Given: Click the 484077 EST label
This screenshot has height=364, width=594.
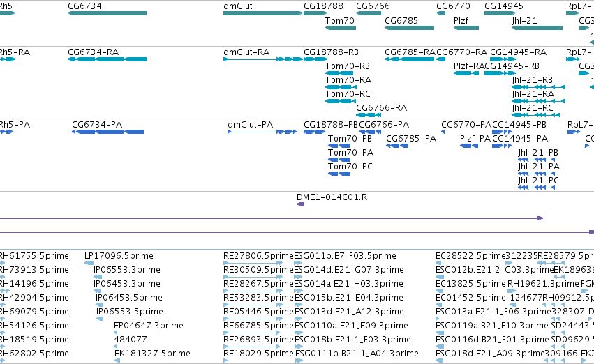Looking at the screenshot, I should click(x=131, y=340).
